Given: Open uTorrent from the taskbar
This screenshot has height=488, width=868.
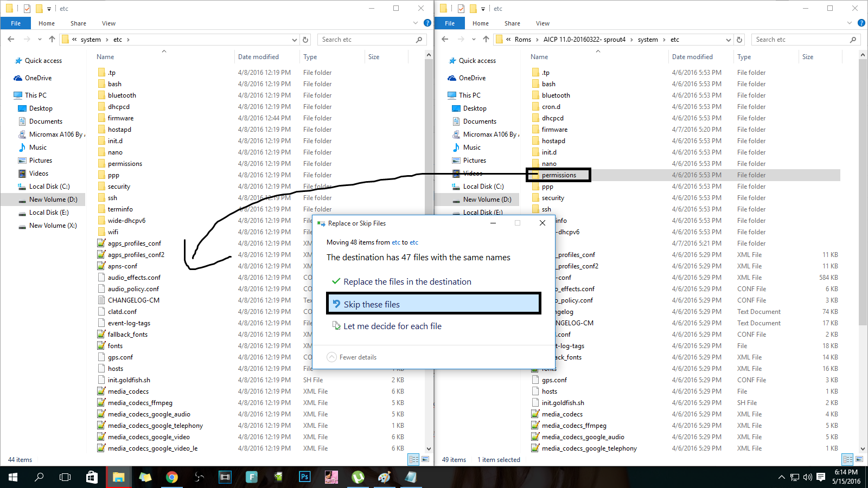Looking at the screenshot, I should [359, 477].
